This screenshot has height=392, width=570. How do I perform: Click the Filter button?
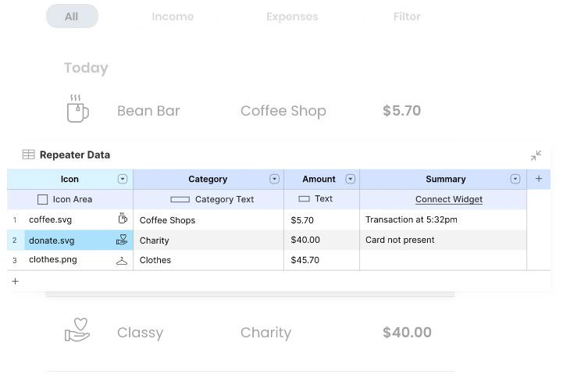pos(407,16)
